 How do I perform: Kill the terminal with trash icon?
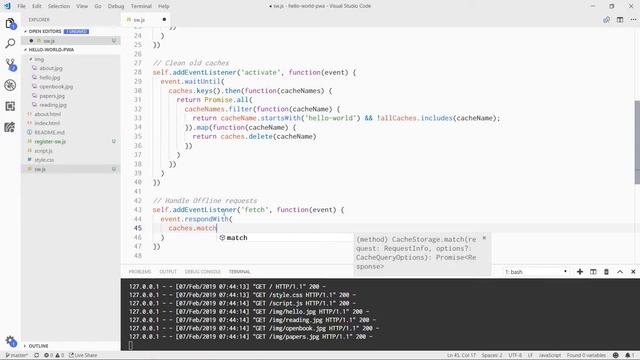click(x=607, y=272)
